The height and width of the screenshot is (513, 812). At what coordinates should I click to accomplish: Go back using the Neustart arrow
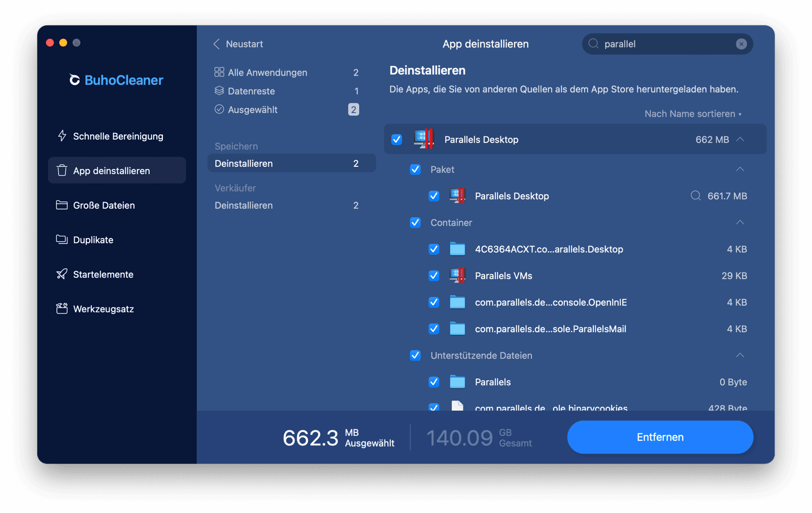click(217, 44)
